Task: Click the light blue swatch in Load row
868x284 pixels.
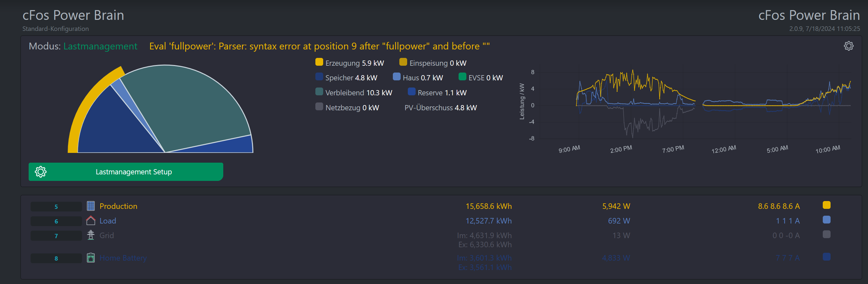Action: pos(826,220)
